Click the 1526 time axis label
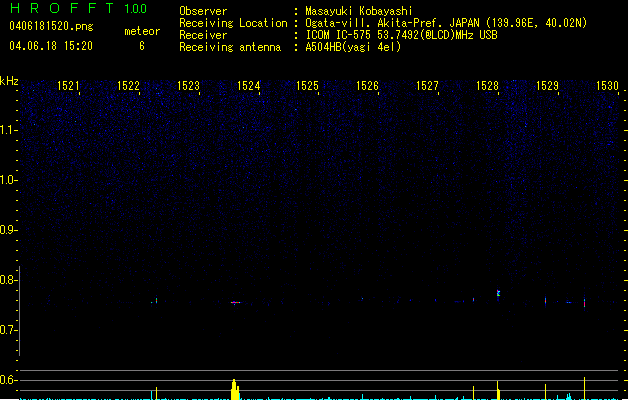This screenshot has width=629, height=400. click(367, 86)
